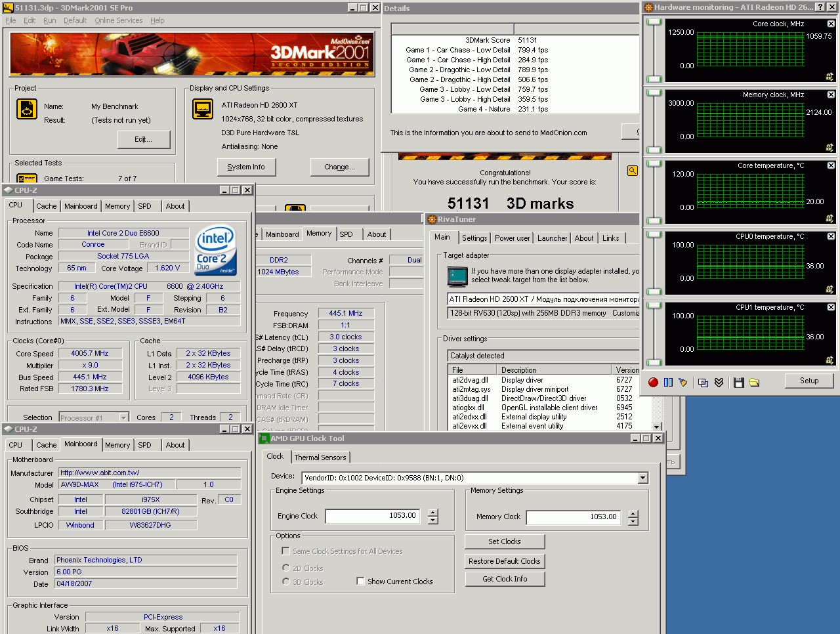Click the Selected Tests icon in 3DMark2001
840x634 pixels.
27,178
